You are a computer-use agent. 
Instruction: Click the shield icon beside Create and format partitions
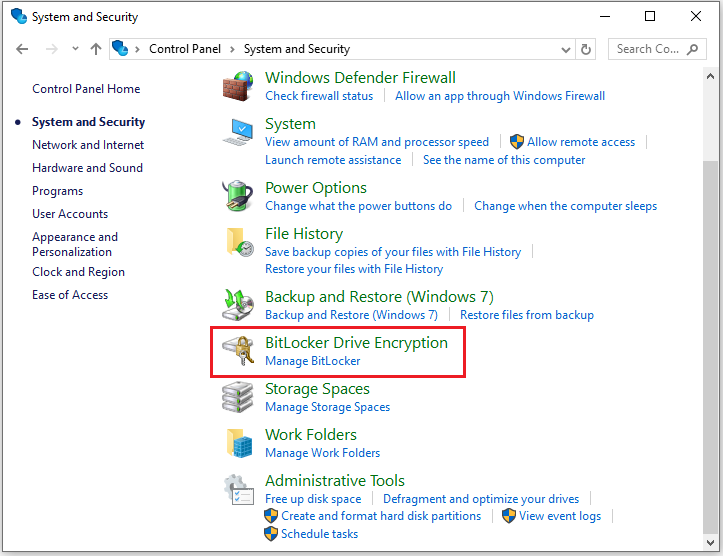click(271, 516)
